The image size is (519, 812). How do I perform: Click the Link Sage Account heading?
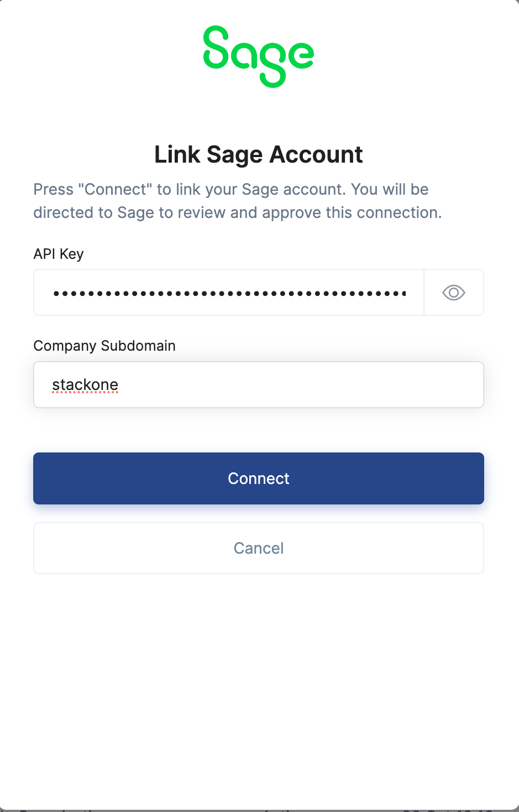[259, 154]
